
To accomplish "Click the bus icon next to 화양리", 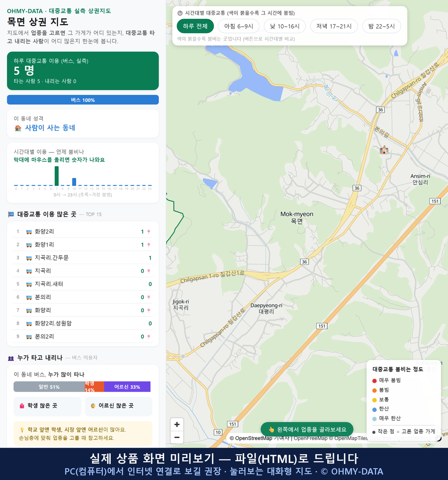I will (x=29, y=310).
